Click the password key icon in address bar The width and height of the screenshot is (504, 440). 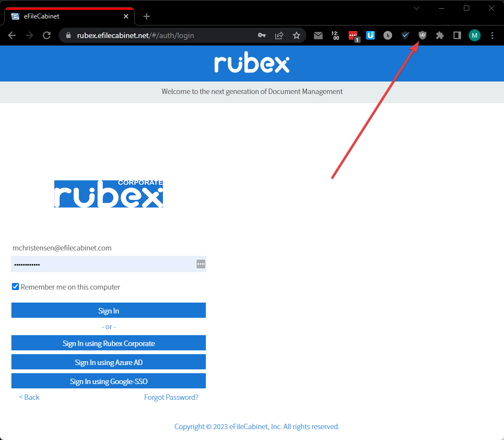tap(262, 35)
